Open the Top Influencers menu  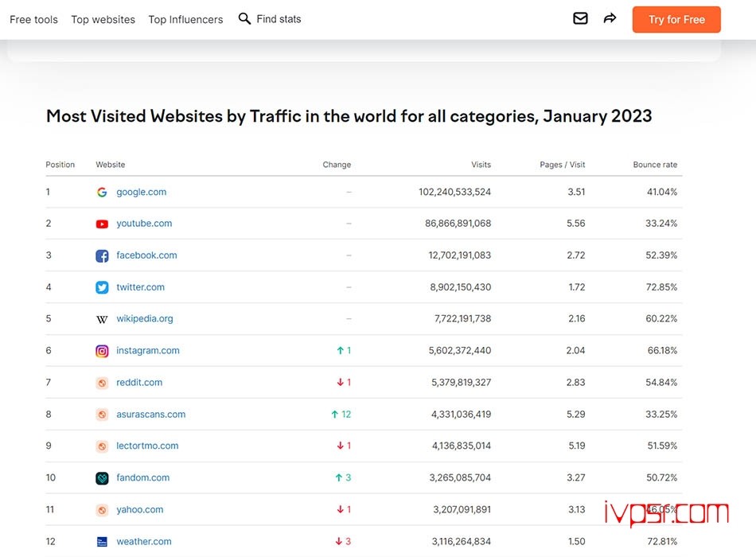[185, 19]
